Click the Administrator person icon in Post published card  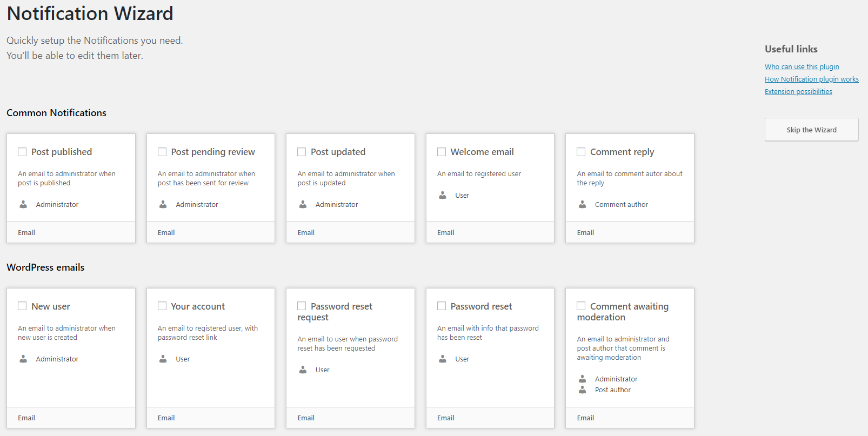pyautogui.click(x=23, y=204)
